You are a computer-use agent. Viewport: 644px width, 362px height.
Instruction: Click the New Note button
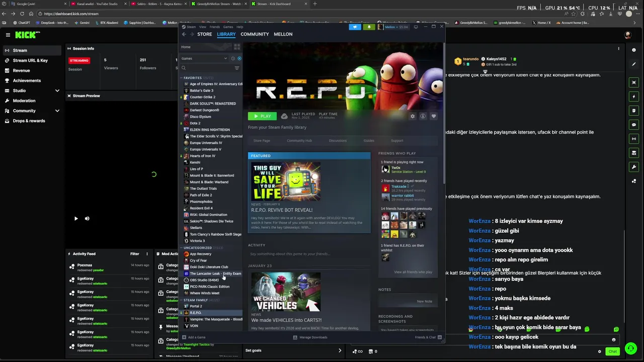(x=424, y=301)
